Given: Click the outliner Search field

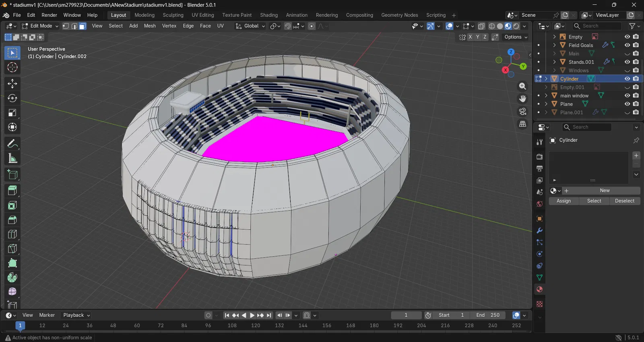Looking at the screenshot, I should click(x=597, y=26).
